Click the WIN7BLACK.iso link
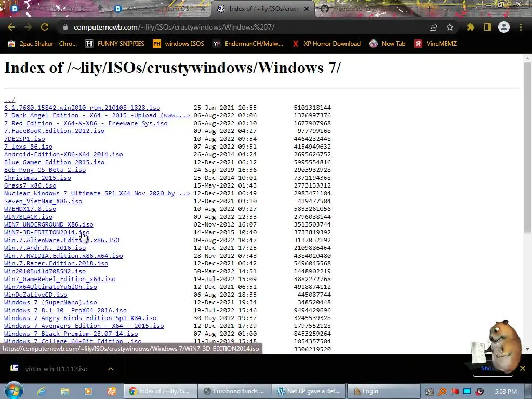The image size is (532, 399). (x=28, y=217)
